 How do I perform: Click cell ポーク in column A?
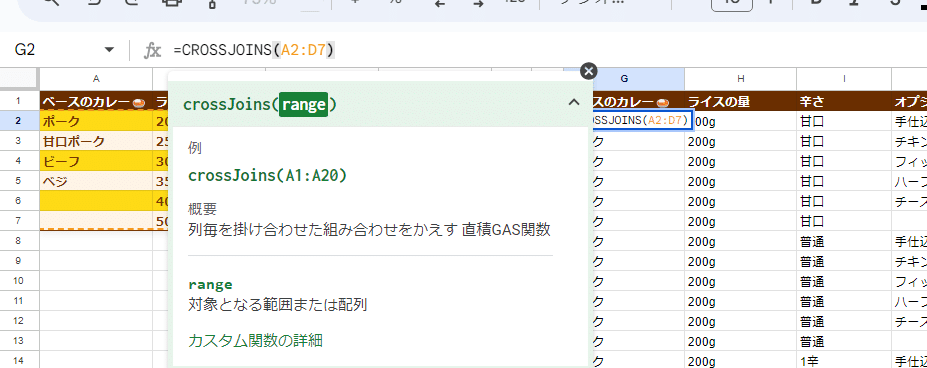click(96, 121)
